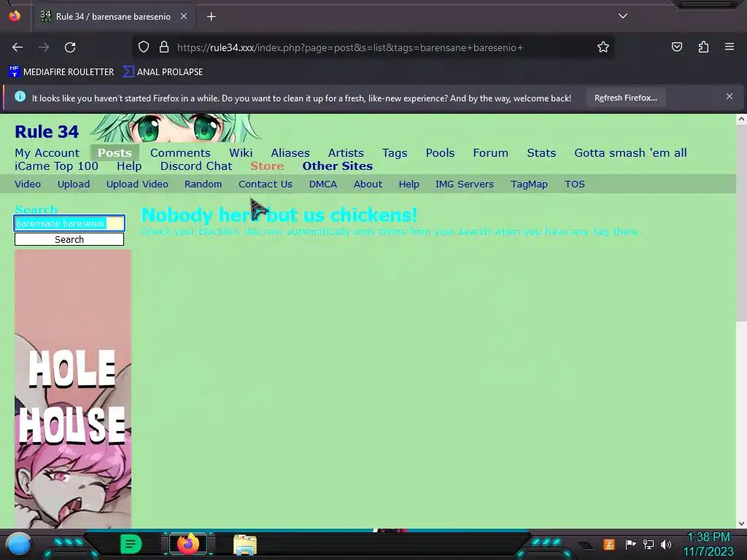747x560 pixels.
Task: Open the Stats page
Action: point(541,153)
